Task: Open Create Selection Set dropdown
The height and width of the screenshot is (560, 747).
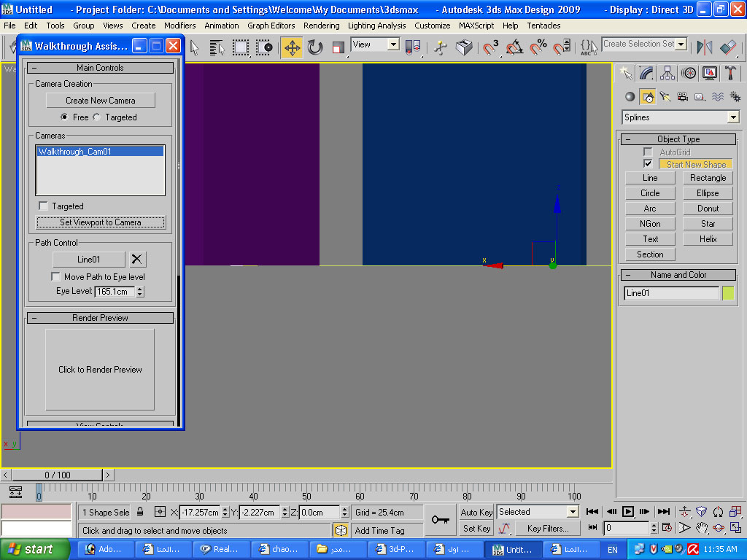Action: [x=681, y=44]
